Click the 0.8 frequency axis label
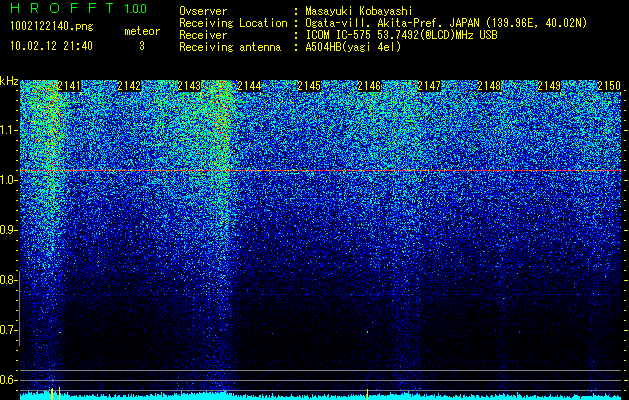Screen dimensions: 629x400 pyautogui.click(x=7, y=280)
